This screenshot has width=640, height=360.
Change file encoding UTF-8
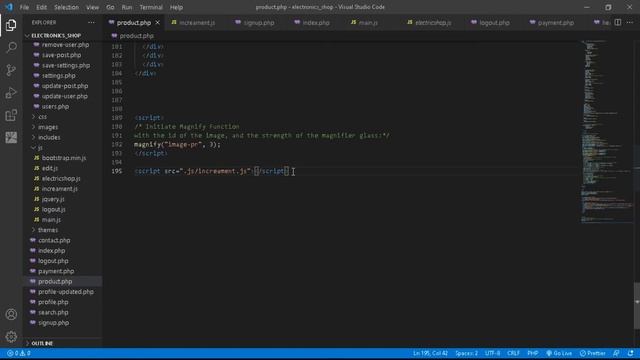pos(492,353)
